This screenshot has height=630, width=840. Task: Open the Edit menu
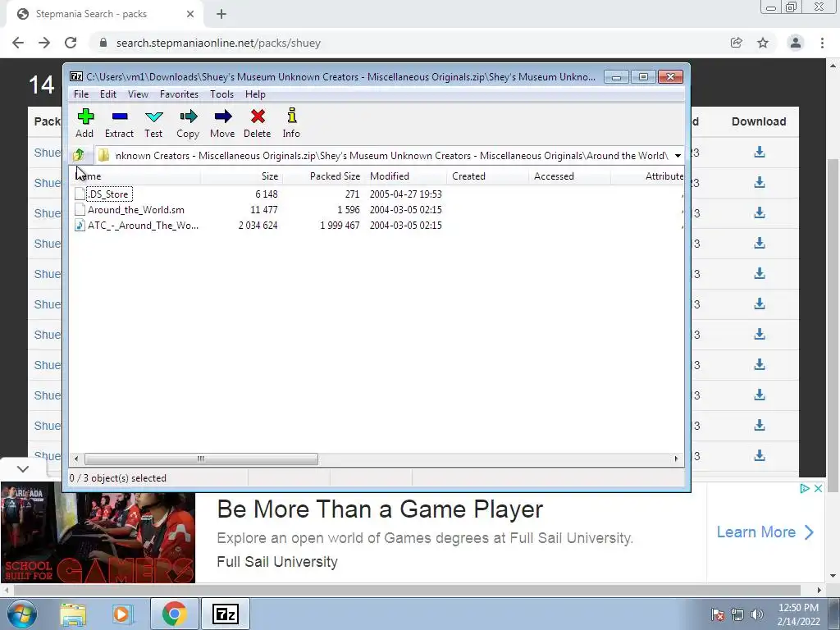coord(108,94)
